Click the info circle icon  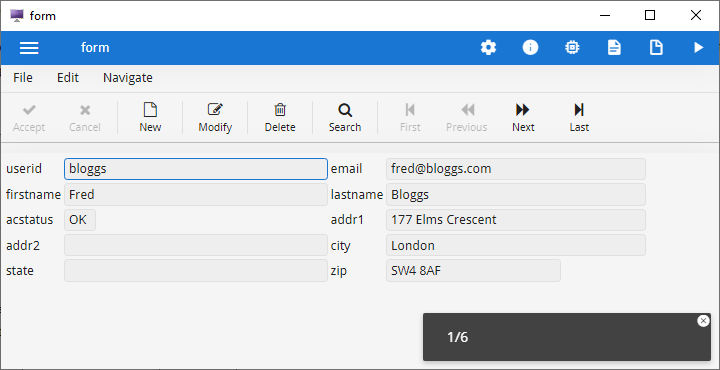[x=530, y=47]
